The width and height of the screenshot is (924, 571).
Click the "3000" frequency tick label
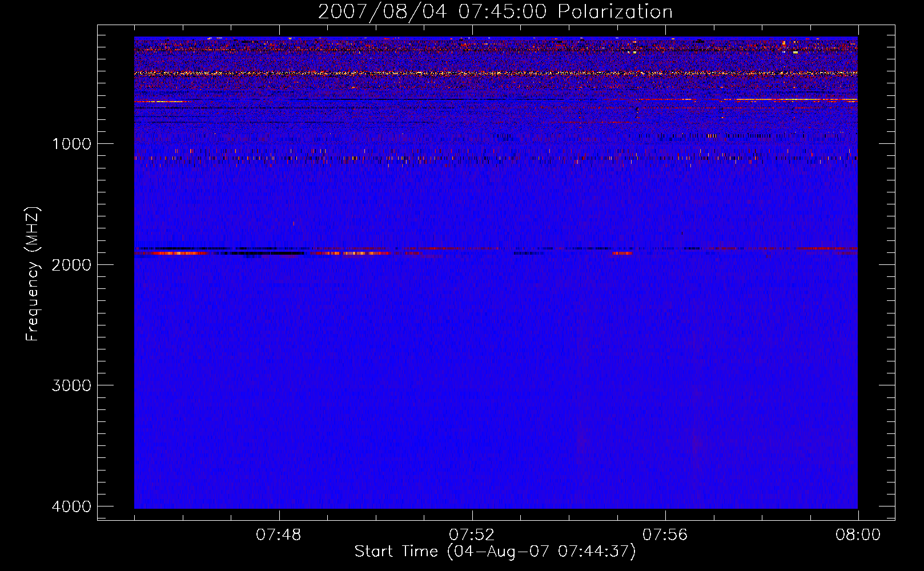click(x=71, y=385)
